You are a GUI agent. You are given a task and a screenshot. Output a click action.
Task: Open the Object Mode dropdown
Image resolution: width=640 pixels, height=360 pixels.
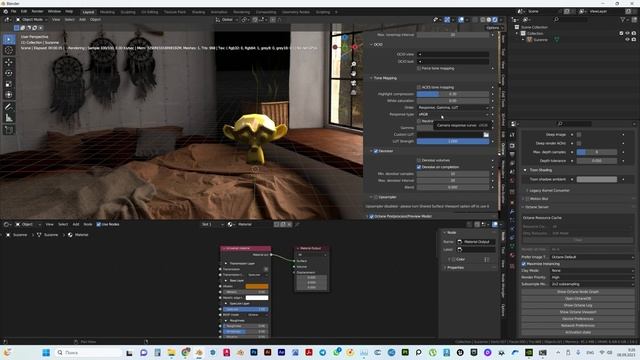[31, 20]
